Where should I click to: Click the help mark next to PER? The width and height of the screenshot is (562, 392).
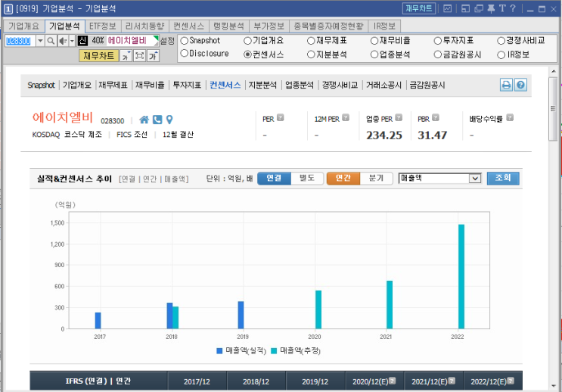[281, 117]
